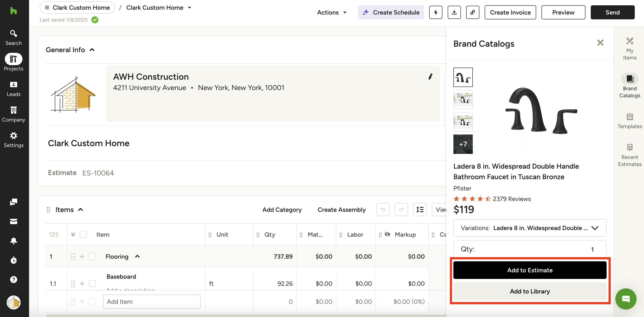This screenshot has width=644, height=317.
Task: Click the Flooring row drag handle
Action: pos(73,256)
